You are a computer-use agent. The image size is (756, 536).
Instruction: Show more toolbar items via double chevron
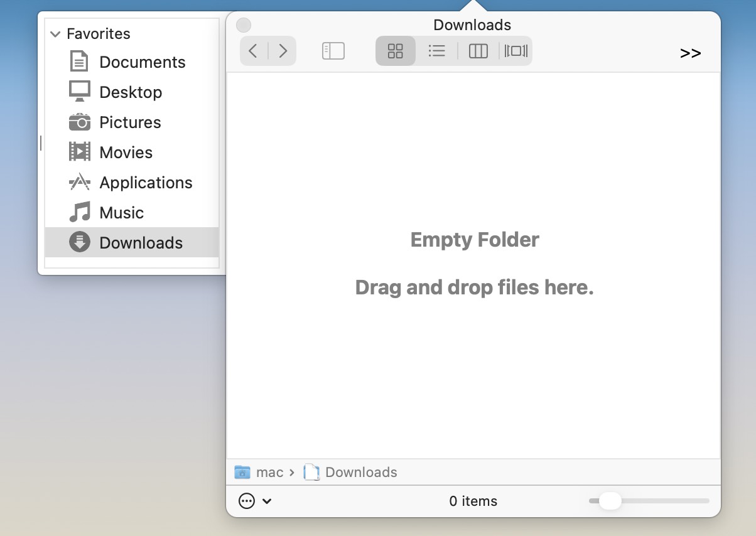[690, 53]
